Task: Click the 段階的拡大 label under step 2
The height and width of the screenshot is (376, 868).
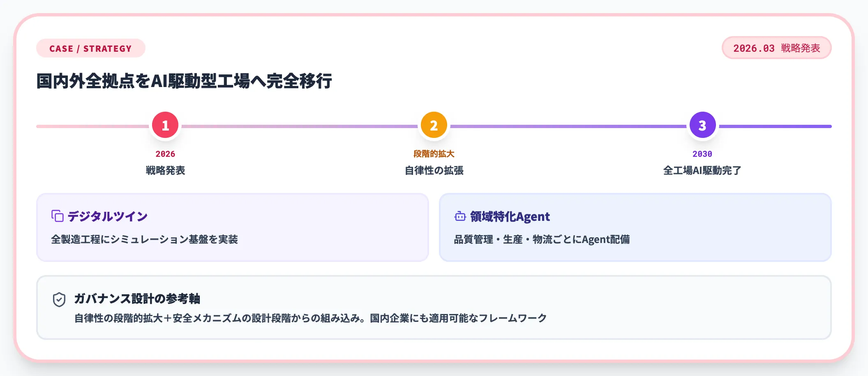Action: point(434,154)
